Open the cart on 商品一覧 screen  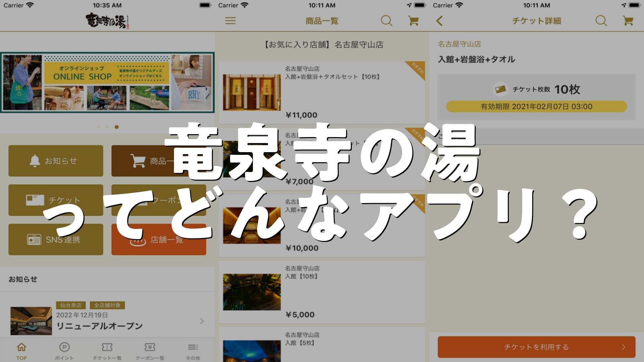(x=413, y=21)
